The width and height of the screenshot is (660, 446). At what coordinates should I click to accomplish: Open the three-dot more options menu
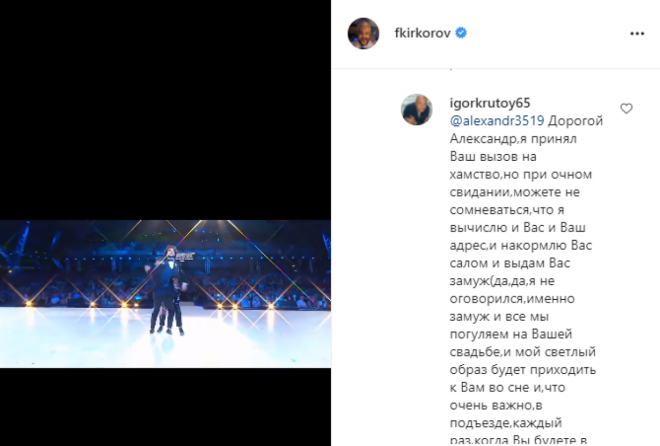point(637,34)
